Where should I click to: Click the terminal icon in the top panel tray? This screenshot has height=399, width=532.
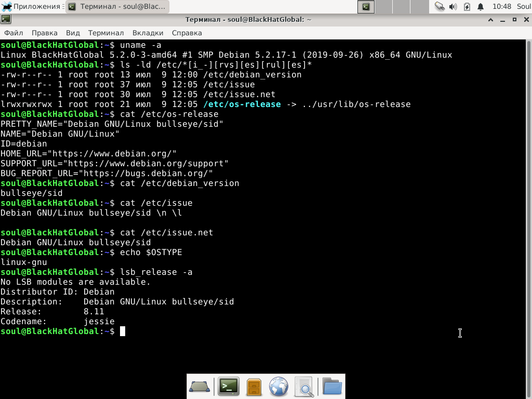(366, 6)
